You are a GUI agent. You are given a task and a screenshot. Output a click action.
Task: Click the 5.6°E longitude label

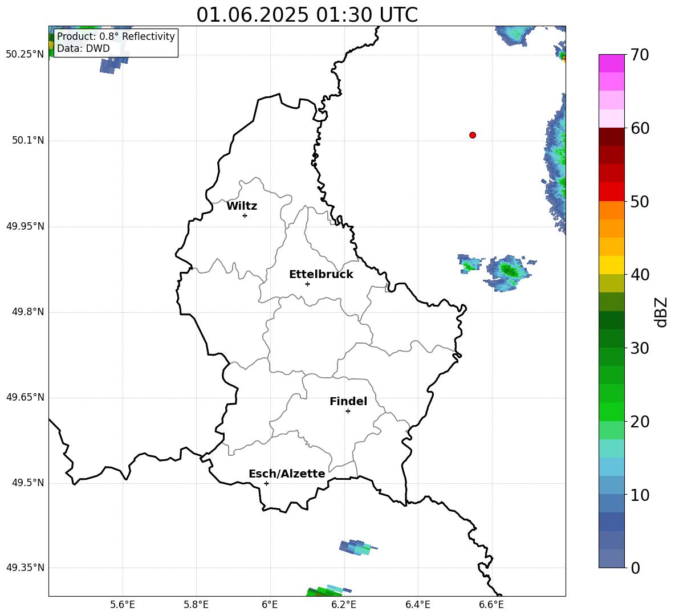coord(123,605)
